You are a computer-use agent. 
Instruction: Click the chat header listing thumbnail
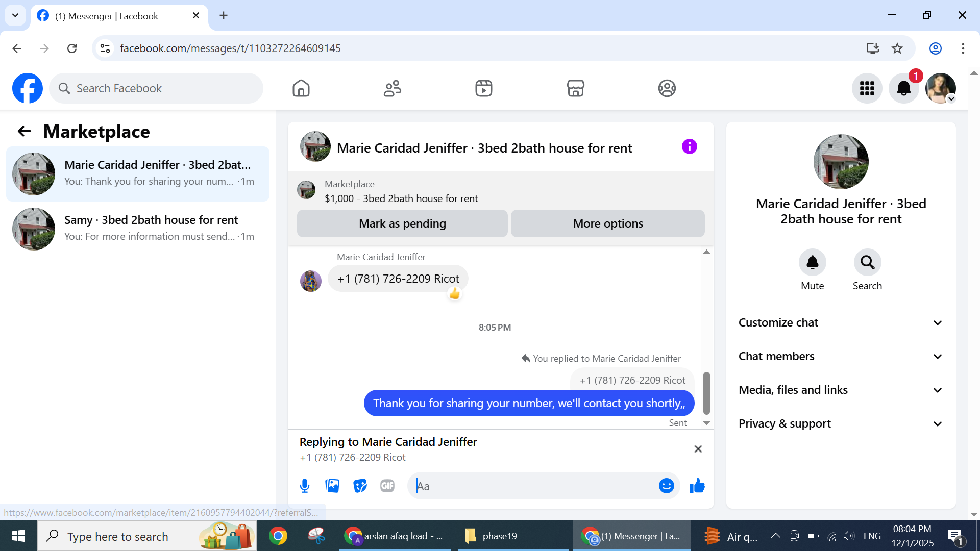[315, 146]
